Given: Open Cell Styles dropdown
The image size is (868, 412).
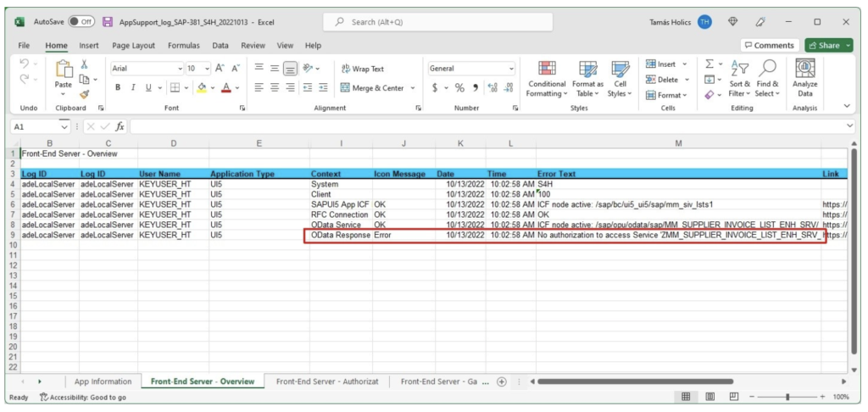Looking at the screenshot, I should [619, 80].
